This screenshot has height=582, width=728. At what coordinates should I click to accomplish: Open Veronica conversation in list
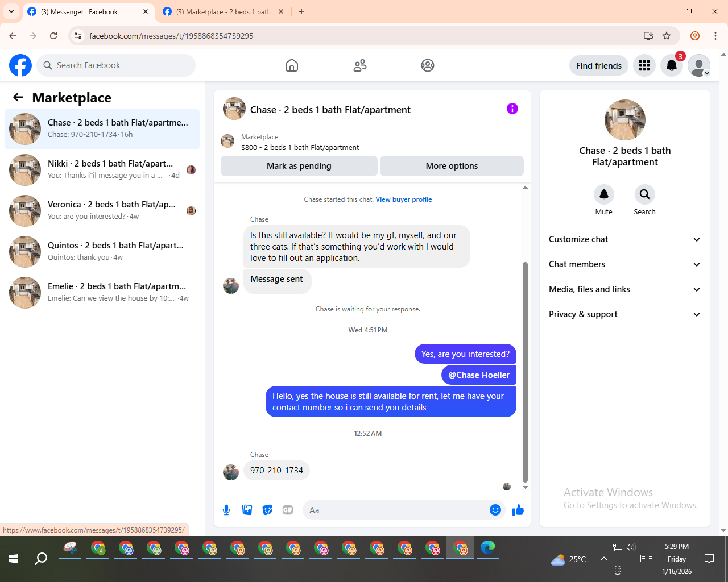point(102,211)
